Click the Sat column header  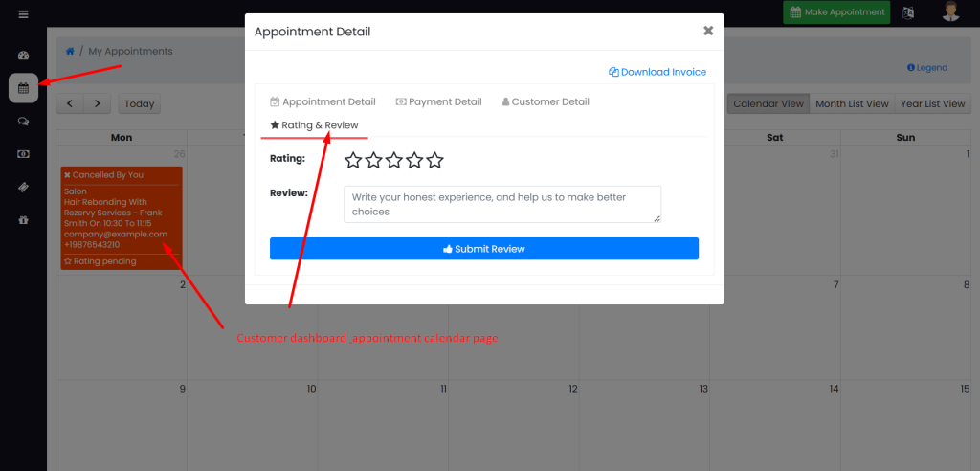(775, 138)
